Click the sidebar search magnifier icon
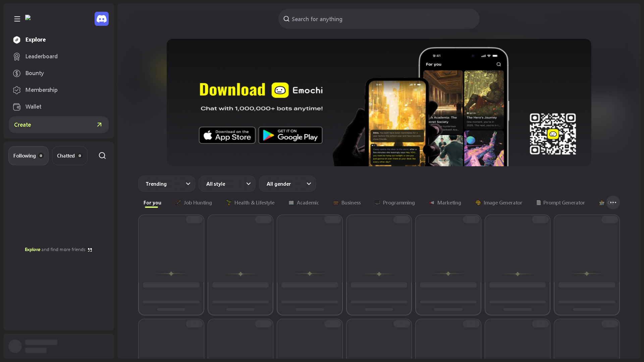Screen dimensions: 644x362 [102, 156]
